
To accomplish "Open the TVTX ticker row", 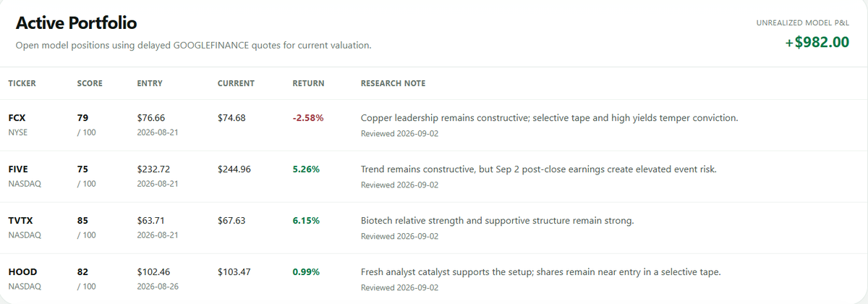I will click(x=434, y=227).
